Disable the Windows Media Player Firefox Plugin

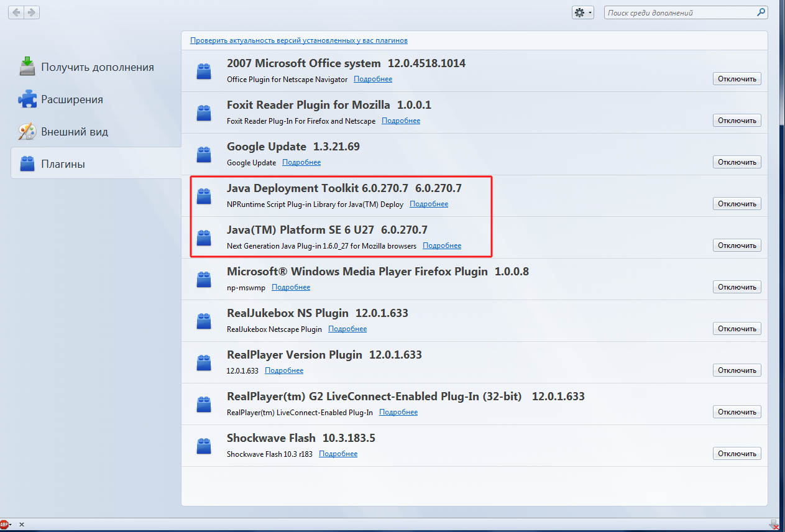[x=737, y=287]
